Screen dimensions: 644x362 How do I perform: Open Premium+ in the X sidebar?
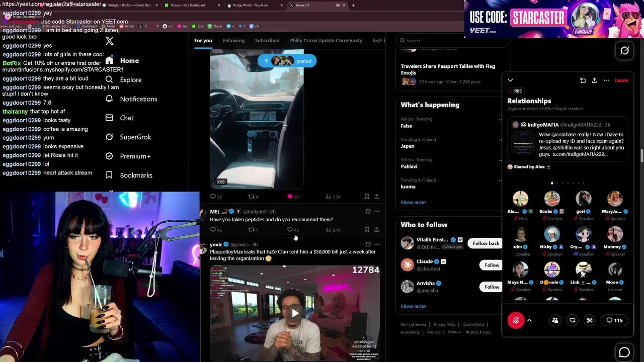click(128, 156)
